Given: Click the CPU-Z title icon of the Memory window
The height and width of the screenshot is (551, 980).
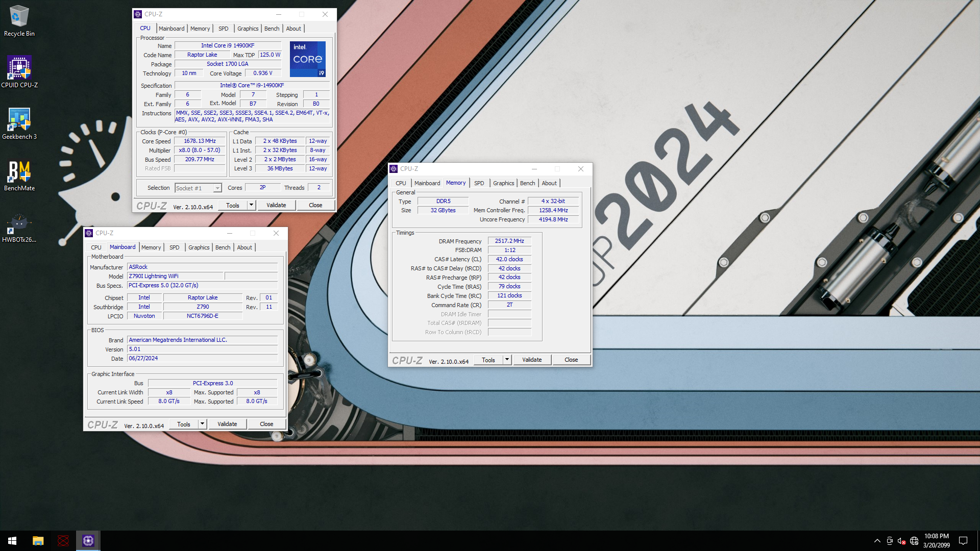Looking at the screenshot, I should (394, 169).
